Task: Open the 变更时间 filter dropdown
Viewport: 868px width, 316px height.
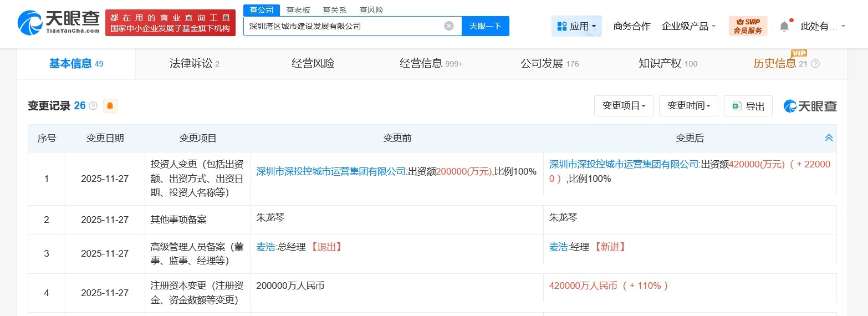Action: (688, 106)
